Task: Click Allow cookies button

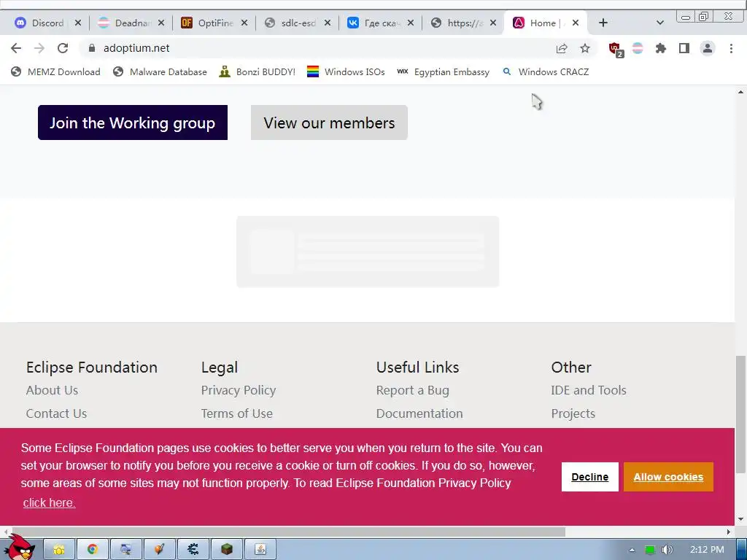Action: (x=668, y=477)
